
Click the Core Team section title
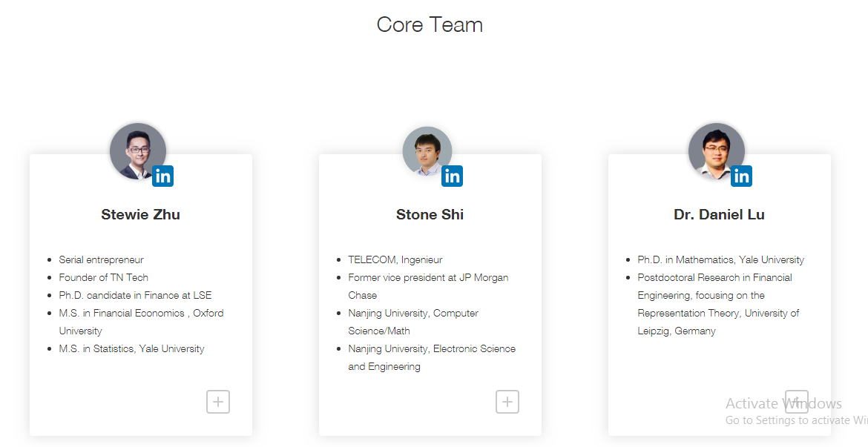430,24
